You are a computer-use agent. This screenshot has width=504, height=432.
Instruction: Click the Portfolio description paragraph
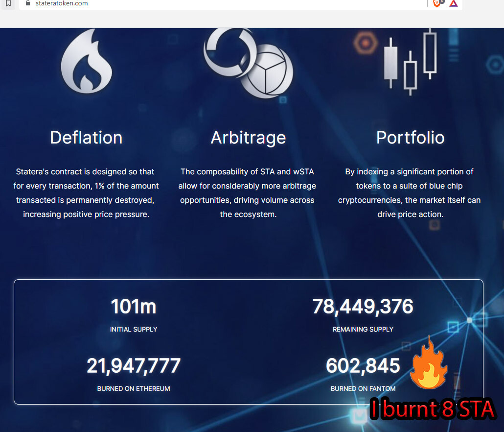409,193
